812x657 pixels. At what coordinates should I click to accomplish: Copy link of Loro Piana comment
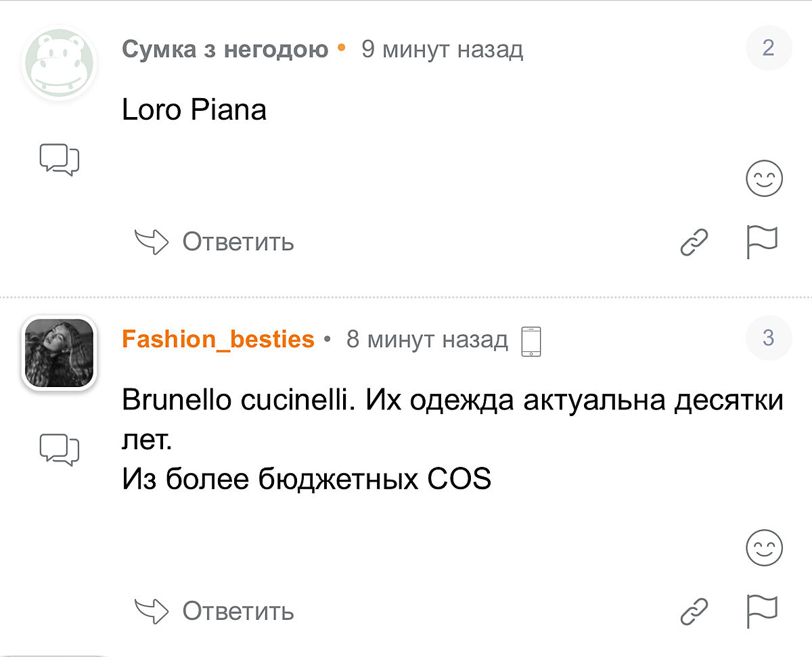(694, 242)
